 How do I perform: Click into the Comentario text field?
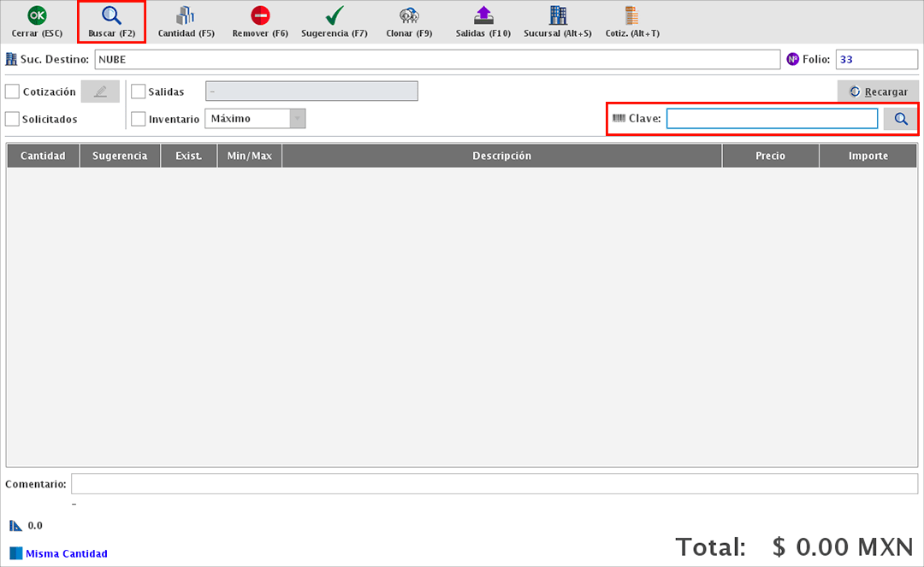(494, 484)
